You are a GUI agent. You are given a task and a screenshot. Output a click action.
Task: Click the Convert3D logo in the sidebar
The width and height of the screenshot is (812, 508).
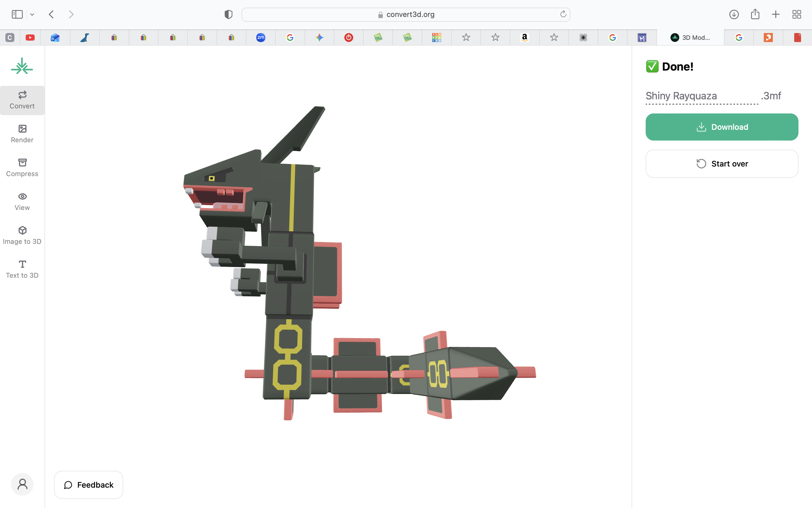pos(22,66)
